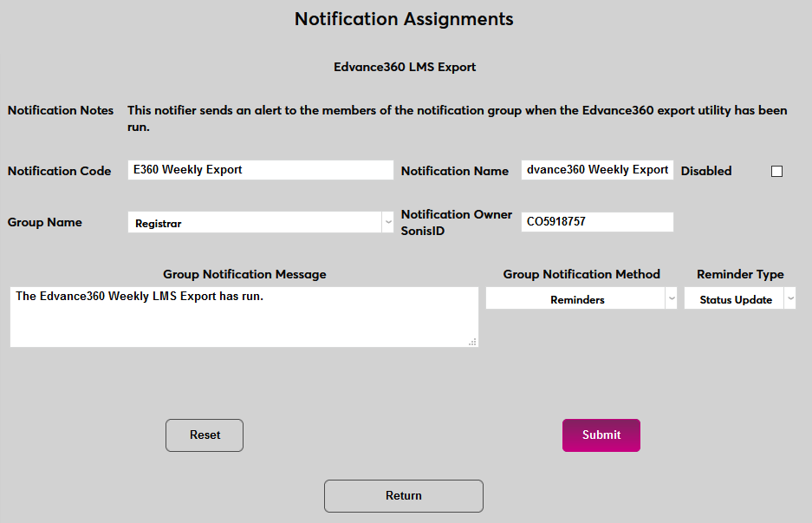Click the Submit button
This screenshot has width=812, height=523.
point(601,435)
